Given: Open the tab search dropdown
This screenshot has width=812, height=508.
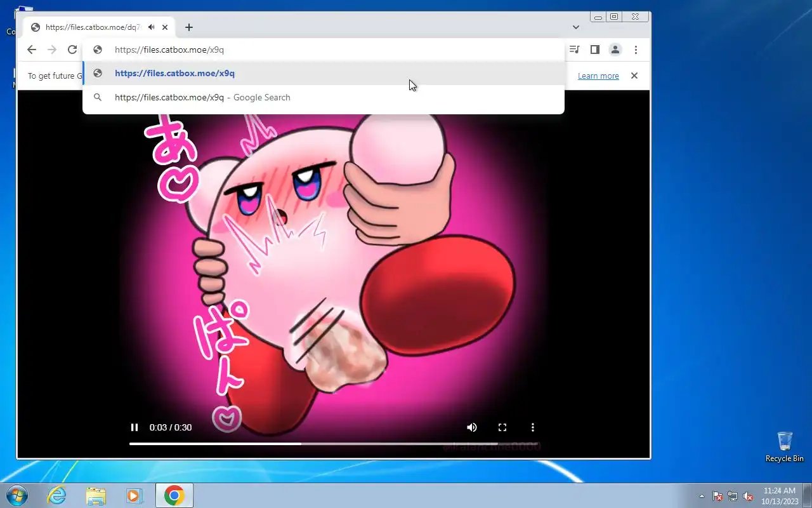Looking at the screenshot, I should (x=576, y=27).
